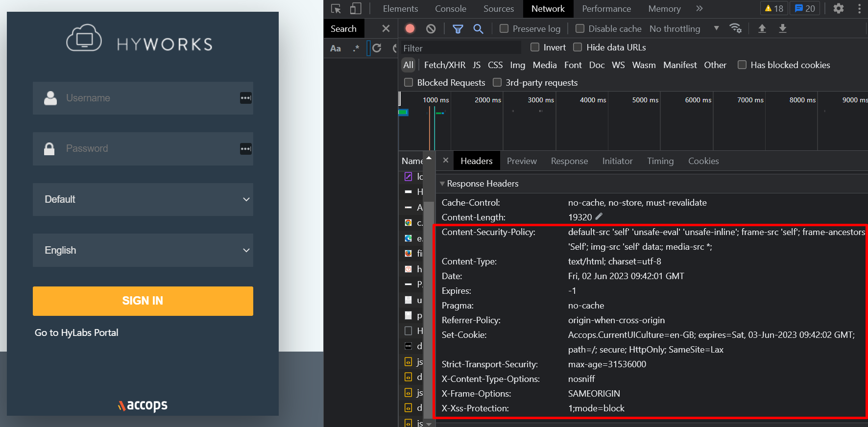Check 3rd-party requests checkbox
The height and width of the screenshot is (427, 868).
(497, 82)
